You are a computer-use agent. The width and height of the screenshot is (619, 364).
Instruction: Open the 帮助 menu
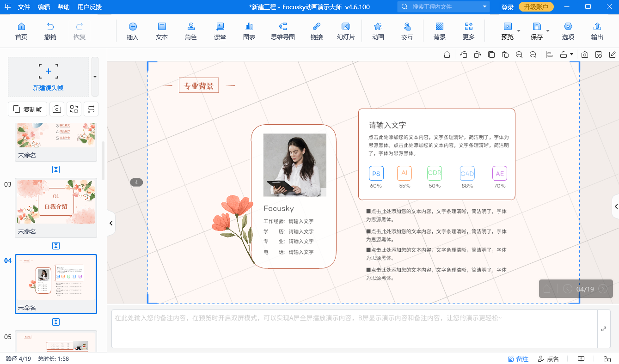64,7
